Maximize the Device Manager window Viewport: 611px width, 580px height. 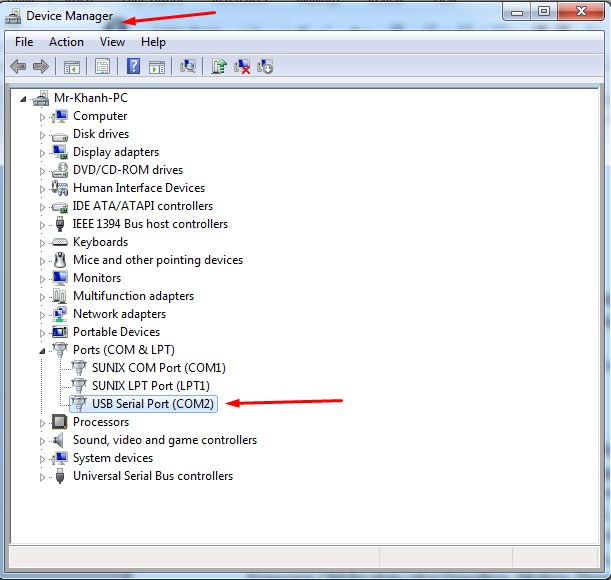click(544, 12)
